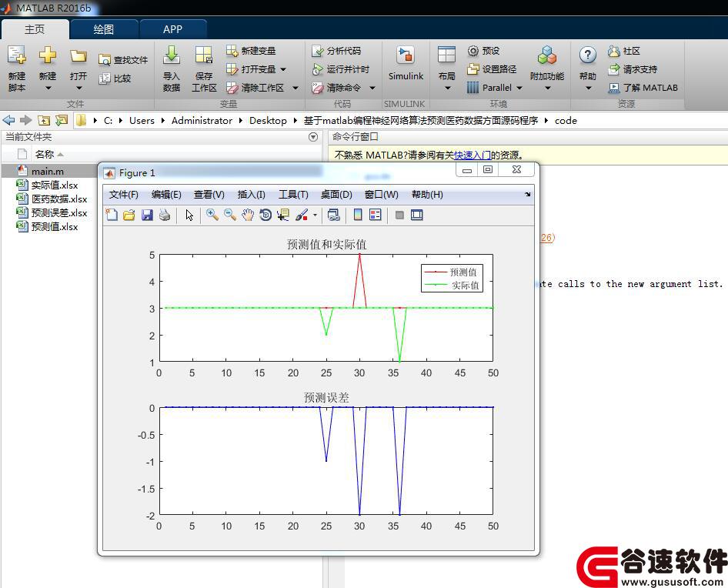Expand the Layout (布局) dropdown
Image resolution: width=728 pixels, height=588 pixels.
point(447,88)
